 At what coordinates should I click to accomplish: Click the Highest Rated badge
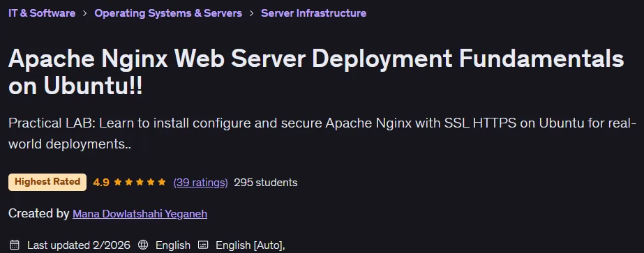(x=47, y=182)
